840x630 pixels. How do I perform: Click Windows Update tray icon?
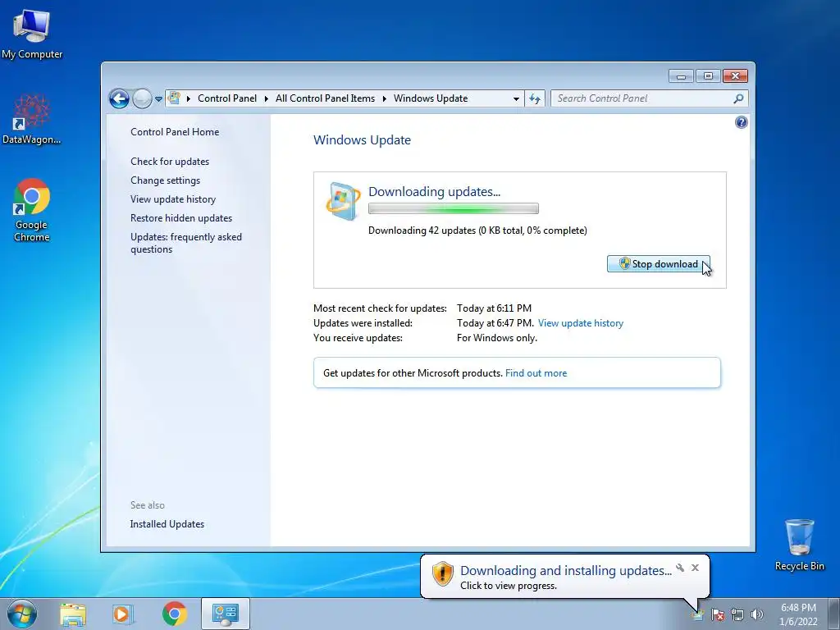point(697,614)
